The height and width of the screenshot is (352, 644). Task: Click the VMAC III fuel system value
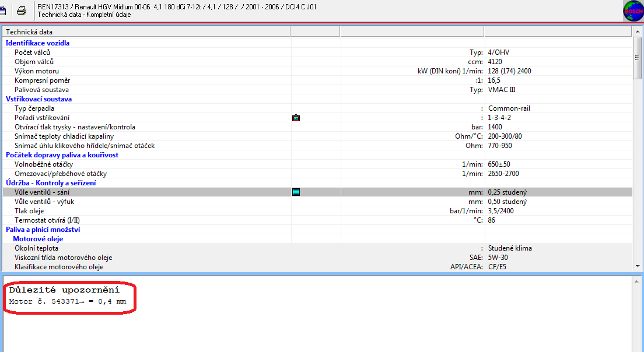pos(502,90)
